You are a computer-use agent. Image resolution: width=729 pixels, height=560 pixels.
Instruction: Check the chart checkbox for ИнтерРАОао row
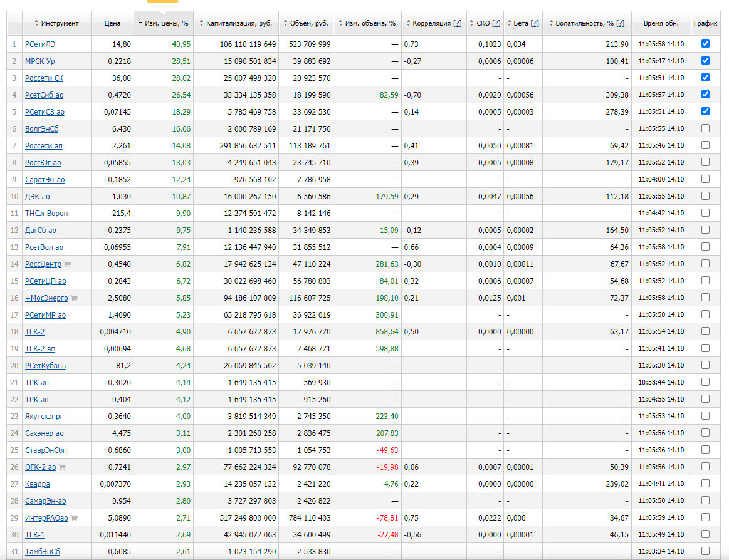[705, 517]
